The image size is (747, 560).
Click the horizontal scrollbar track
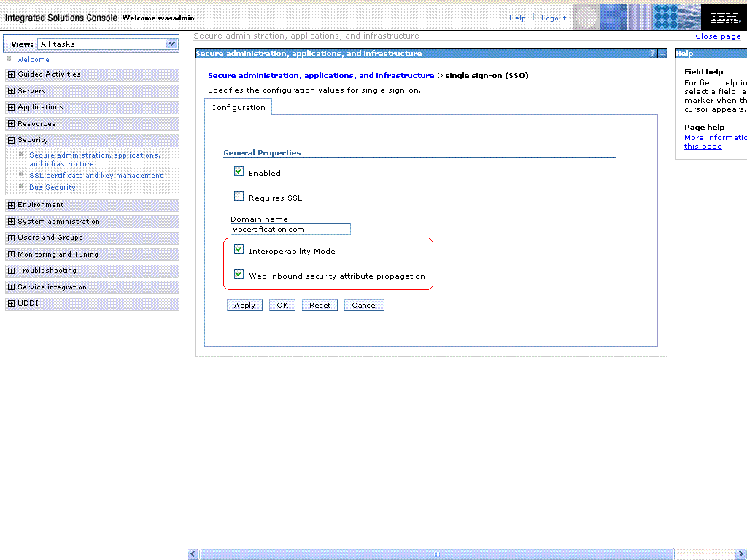point(437,554)
